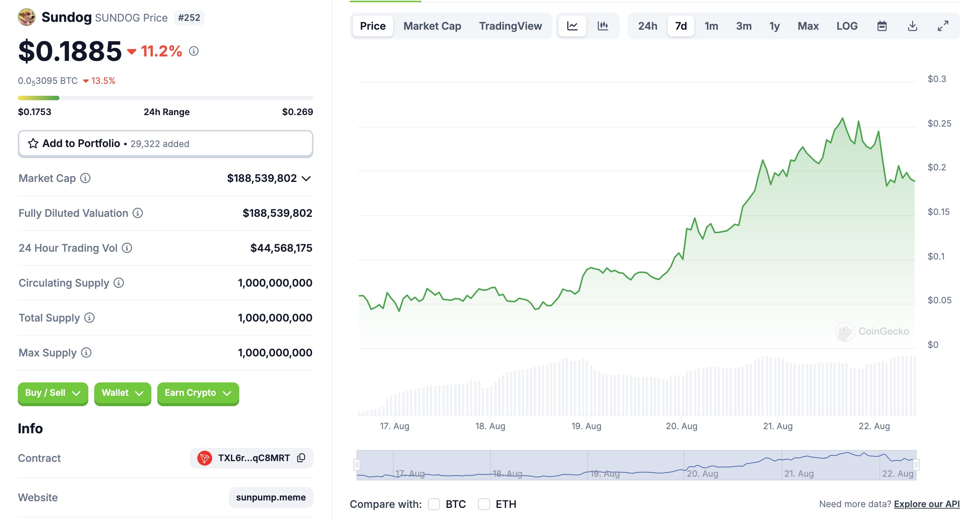This screenshot has width=980, height=522.
Task: Select 7d time range
Action: click(681, 26)
